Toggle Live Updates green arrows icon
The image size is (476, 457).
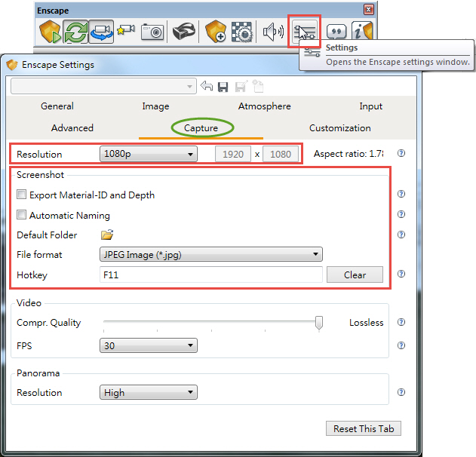coord(75,32)
